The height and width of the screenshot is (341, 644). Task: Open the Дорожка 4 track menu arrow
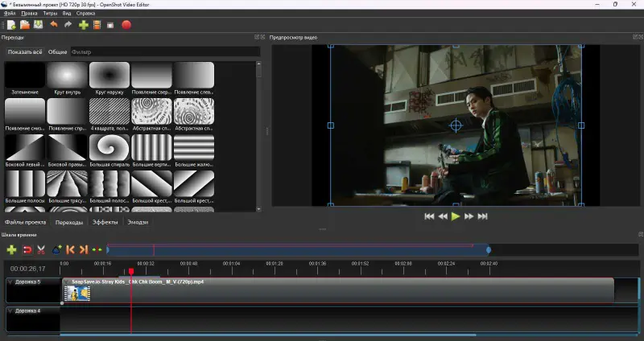tap(10, 311)
